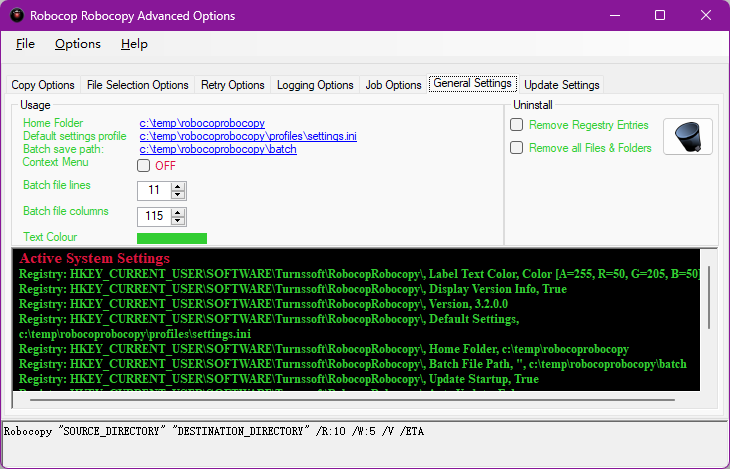Select the Update Settings tab

click(x=561, y=85)
